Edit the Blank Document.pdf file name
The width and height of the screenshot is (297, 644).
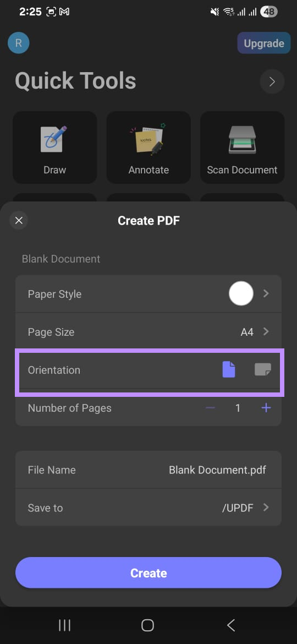[217, 470]
